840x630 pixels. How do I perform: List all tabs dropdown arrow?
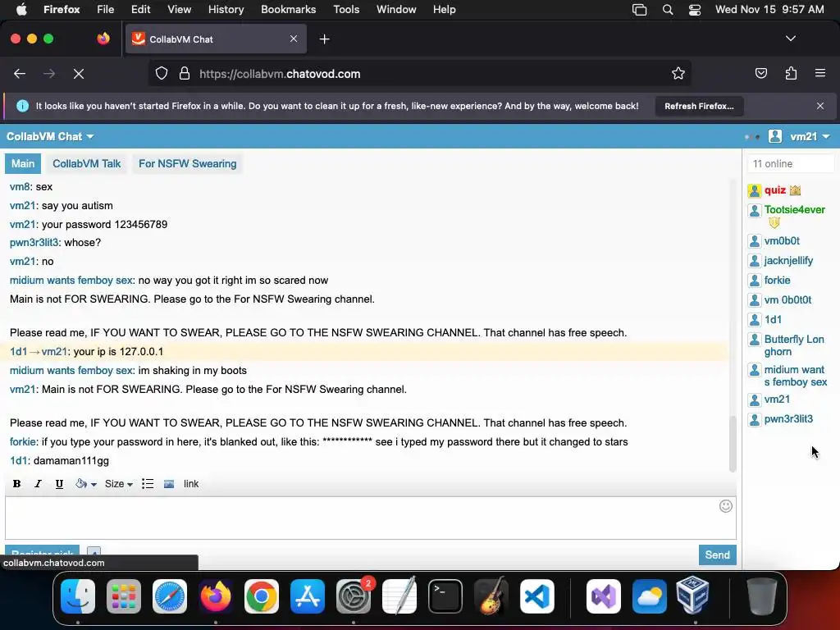[x=790, y=39]
